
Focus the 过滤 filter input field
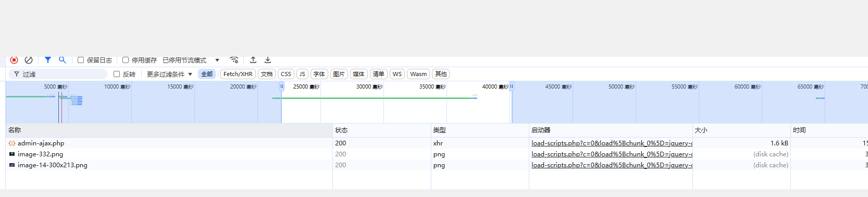(x=58, y=74)
